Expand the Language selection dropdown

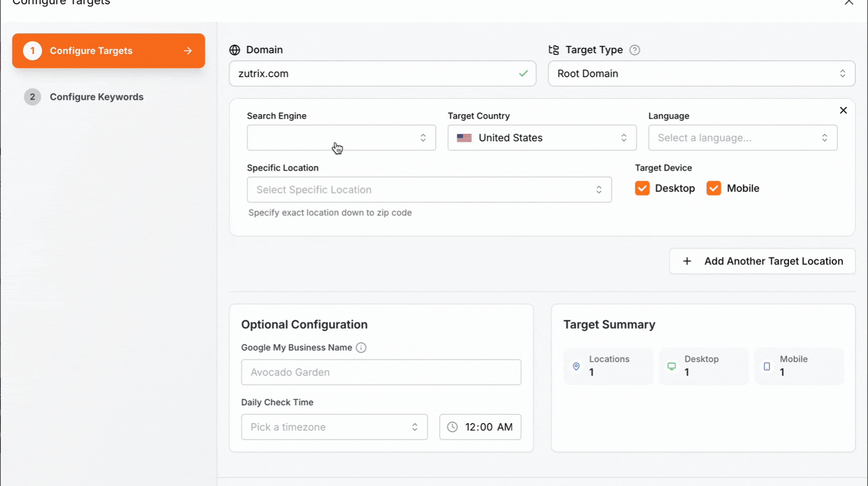point(742,138)
